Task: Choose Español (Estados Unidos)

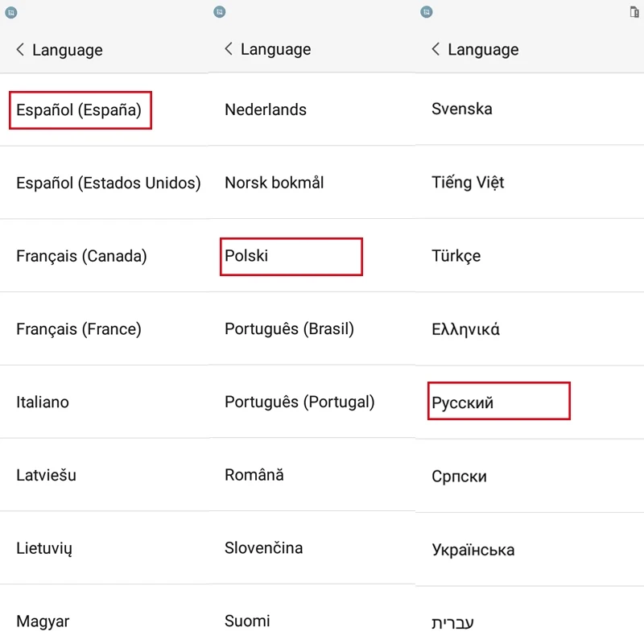Action: (x=108, y=184)
